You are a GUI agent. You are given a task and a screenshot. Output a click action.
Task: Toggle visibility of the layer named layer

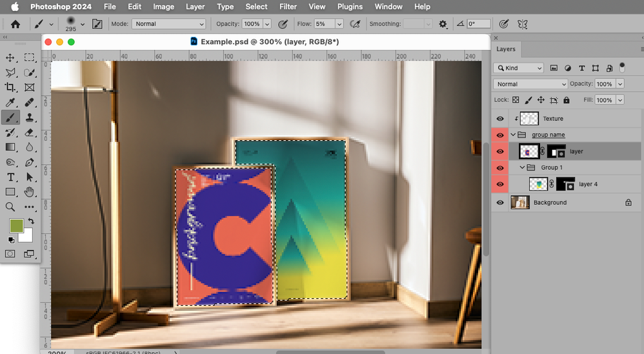pyautogui.click(x=500, y=152)
